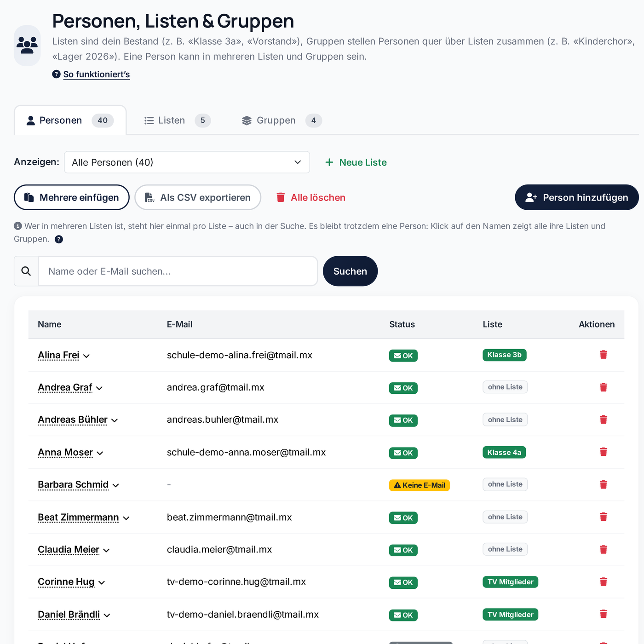Click the Klasse 4a list badge
This screenshot has height=644, width=644.
tap(504, 452)
